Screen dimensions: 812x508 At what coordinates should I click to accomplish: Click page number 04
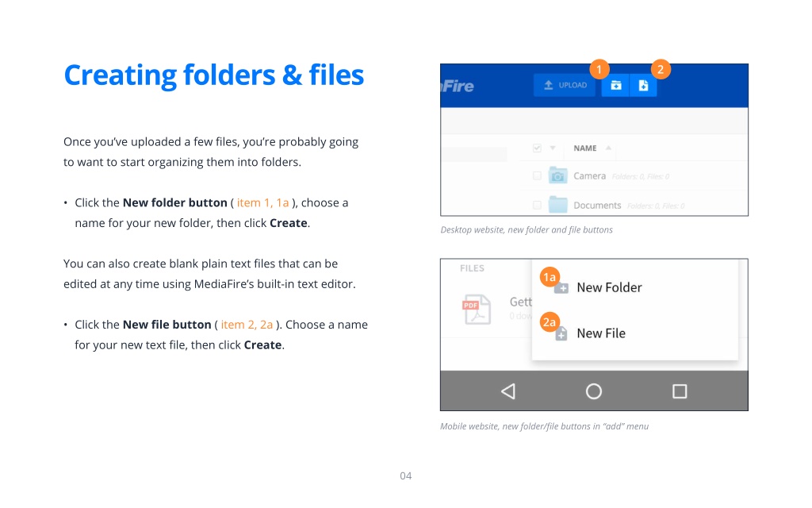(x=405, y=476)
